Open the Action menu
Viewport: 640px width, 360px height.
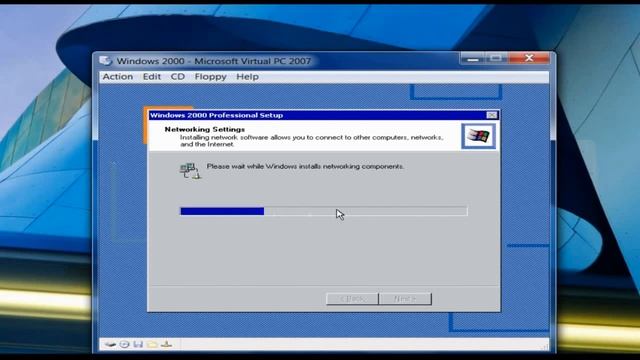[x=118, y=77]
